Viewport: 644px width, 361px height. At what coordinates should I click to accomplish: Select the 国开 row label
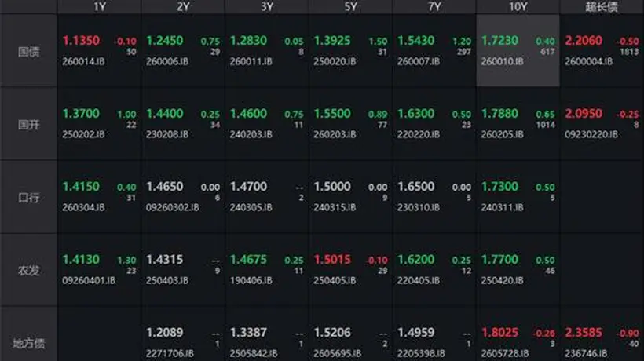point(29,124)
